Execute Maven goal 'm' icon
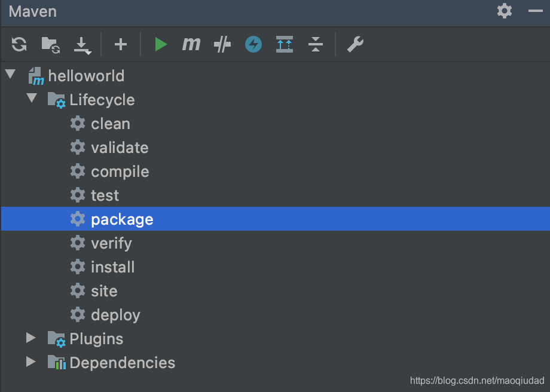 tap(191, 45)
